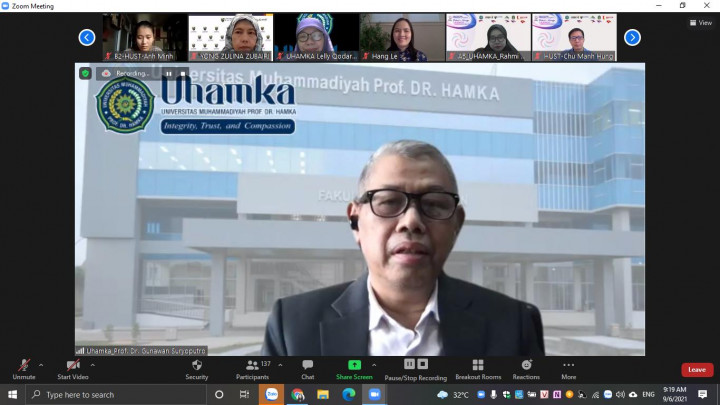Viewport: 720px width, 405px height.
Task: Click the Zoom taskbar app icon
Action: pos(374,394)
